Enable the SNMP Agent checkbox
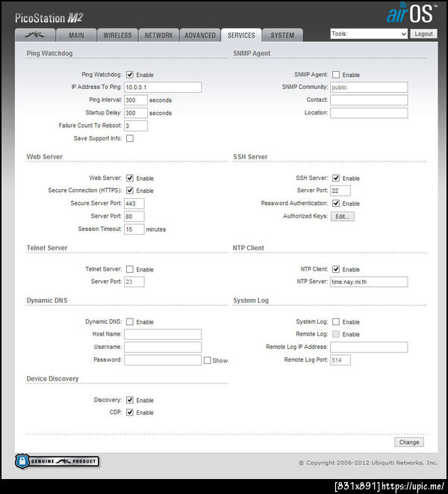Image resolution: width=448 pixels, height=494 pixels. pyautogui.click(x=336, y=75)
